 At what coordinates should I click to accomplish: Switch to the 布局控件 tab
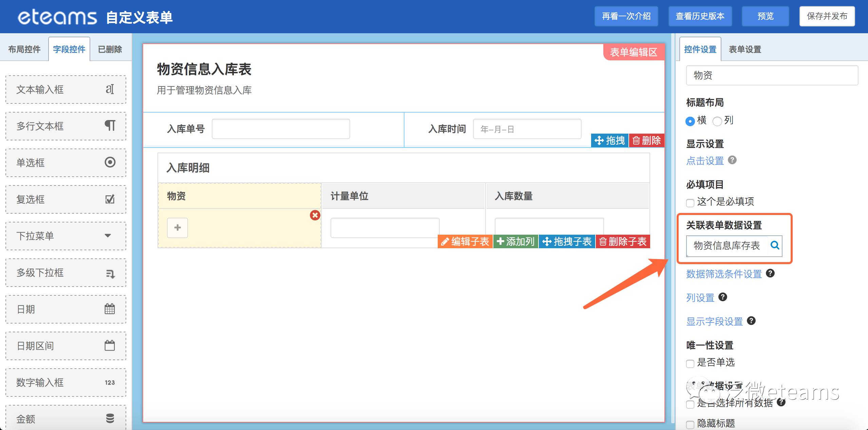click(x=24, y=50)
